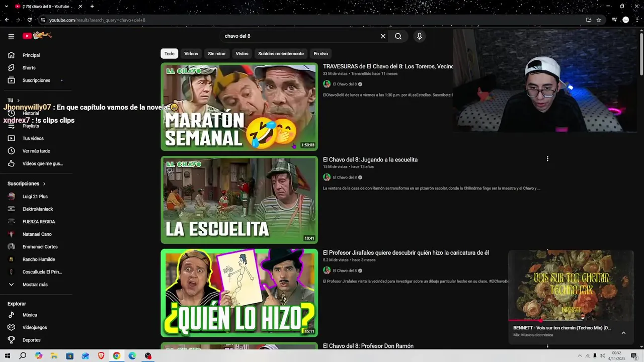Viewport: 644px width, 362px height.
Task: Open Windows taskbar search
Action: pyautogui.click(x=23, y=356)
